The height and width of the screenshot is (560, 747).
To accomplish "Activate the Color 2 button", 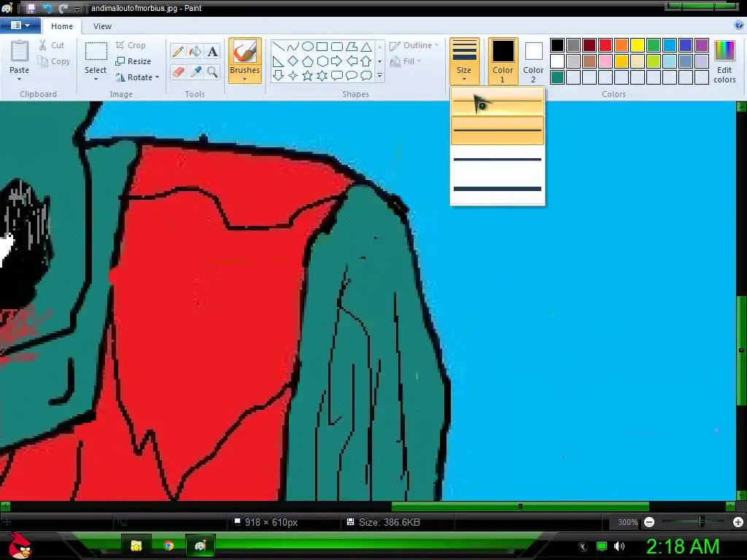I will [x=533, y=61].
